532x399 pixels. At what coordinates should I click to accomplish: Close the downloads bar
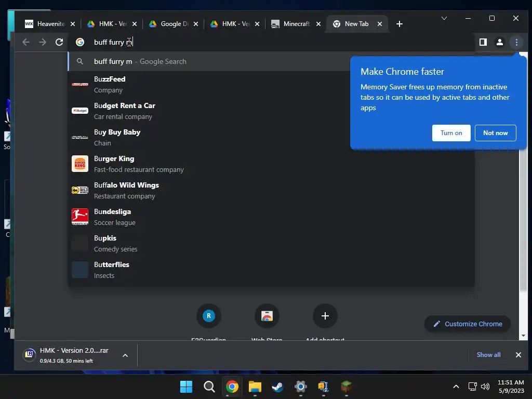(x=518, y=355)
